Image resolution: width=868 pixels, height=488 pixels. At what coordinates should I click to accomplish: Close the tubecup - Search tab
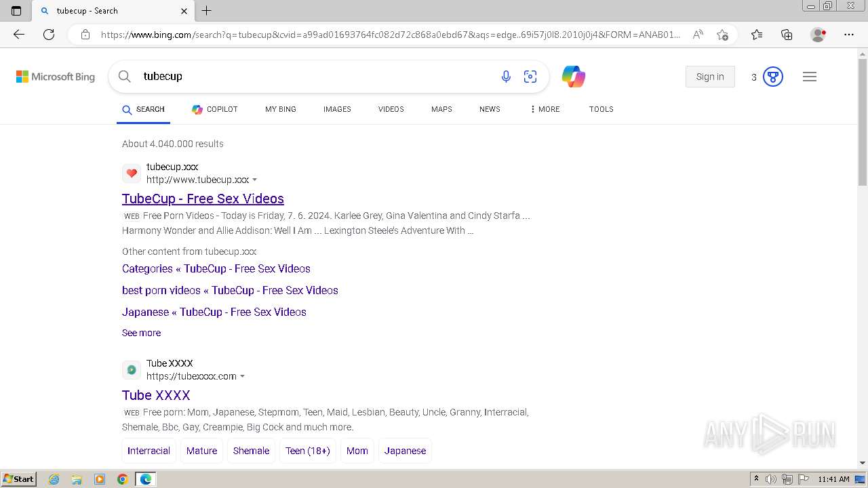(x=184, y=11)
